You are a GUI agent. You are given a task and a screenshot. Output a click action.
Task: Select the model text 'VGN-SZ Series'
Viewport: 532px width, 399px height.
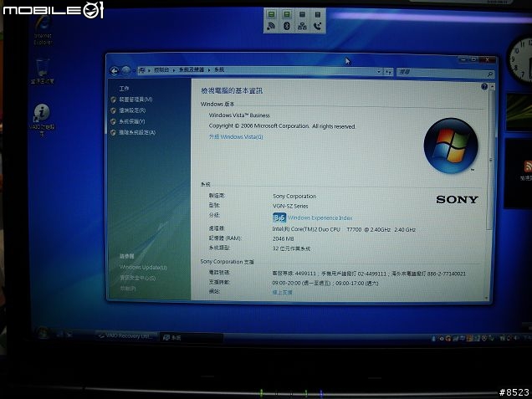(290, 206)
